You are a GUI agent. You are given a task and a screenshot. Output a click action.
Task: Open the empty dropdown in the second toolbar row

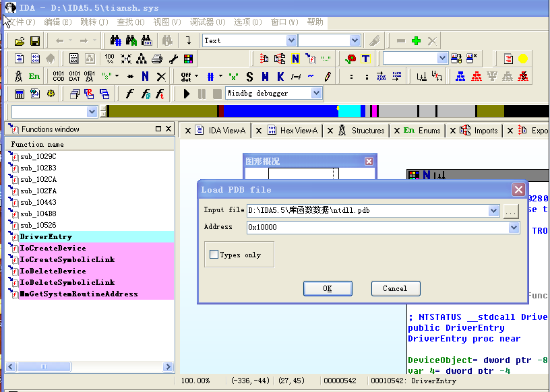442,58
